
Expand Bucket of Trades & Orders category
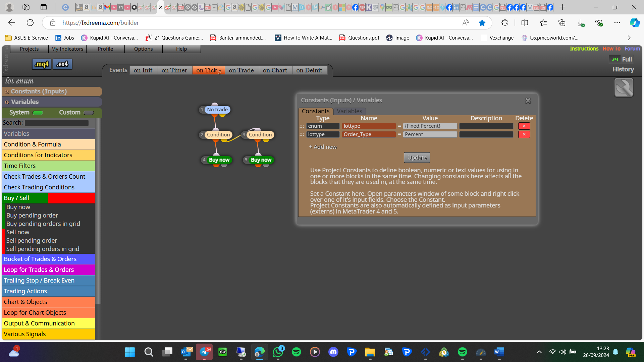(x=49, y=259)
